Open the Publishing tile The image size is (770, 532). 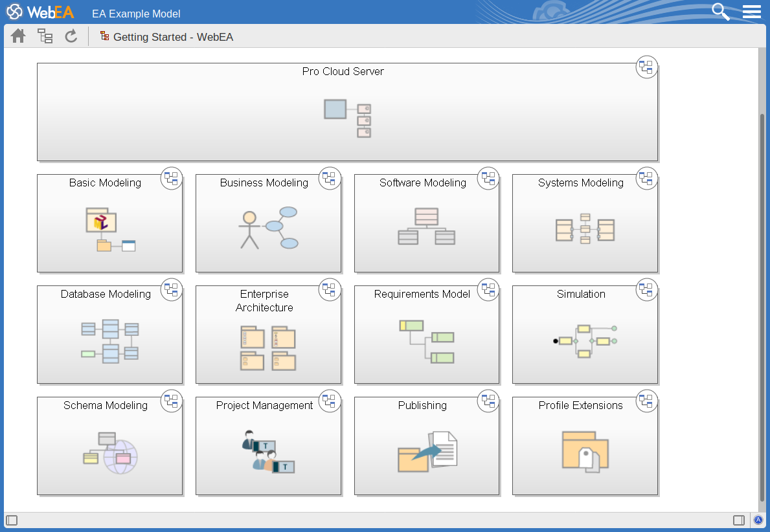(x=427, y=446)
